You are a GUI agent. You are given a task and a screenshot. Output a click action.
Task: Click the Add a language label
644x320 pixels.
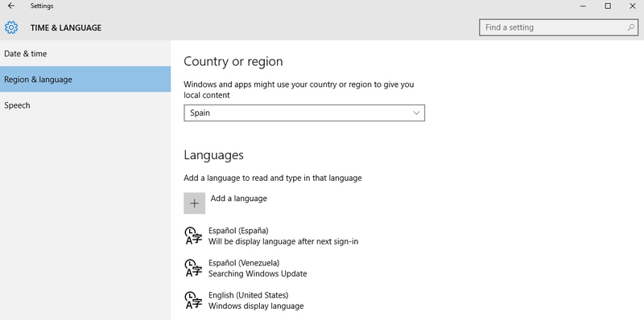point(238,199)
